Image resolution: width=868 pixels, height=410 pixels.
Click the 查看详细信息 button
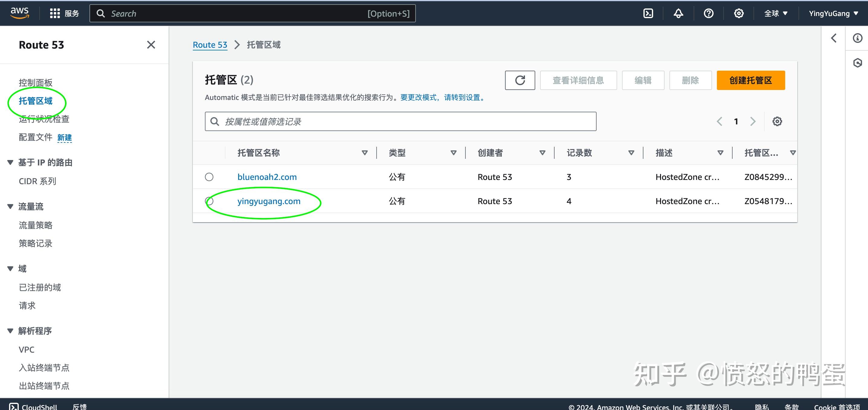click(578, 80)
